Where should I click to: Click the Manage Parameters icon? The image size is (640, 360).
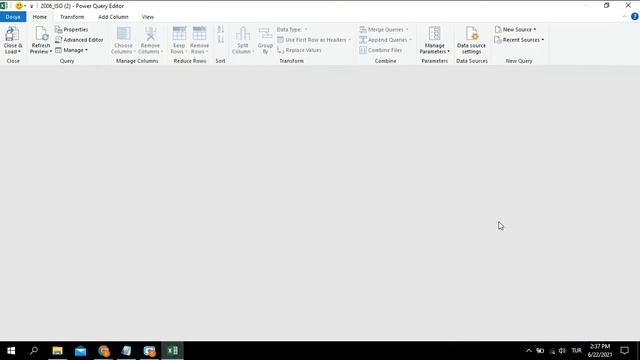tap(434, 33)
